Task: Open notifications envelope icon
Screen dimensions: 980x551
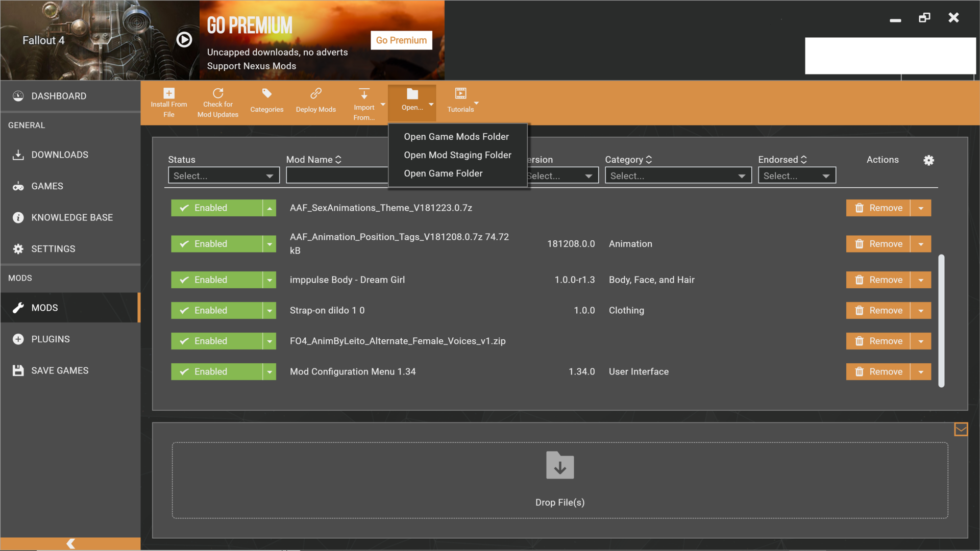Action: (x=961, y=430)
